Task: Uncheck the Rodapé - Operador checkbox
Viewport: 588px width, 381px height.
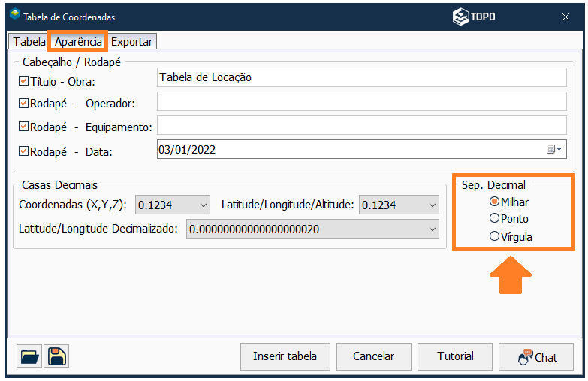Action: click(x=23, y=103)
